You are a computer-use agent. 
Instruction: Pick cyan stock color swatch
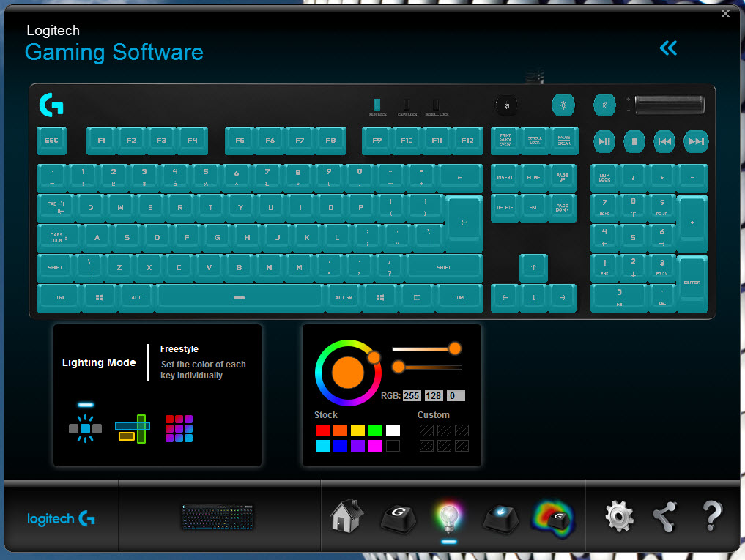(322, 446)
